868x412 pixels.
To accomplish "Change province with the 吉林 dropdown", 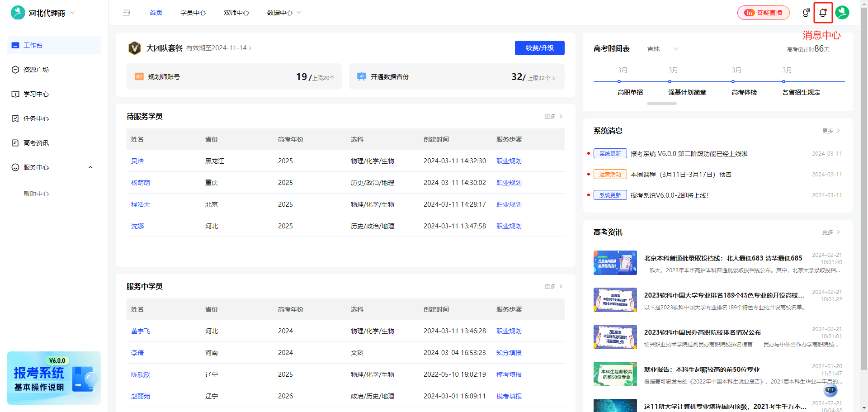I will point(662,49).
